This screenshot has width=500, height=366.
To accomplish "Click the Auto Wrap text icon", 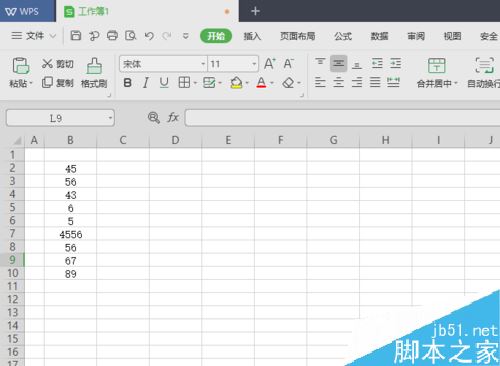I will (x=484, y=66).
